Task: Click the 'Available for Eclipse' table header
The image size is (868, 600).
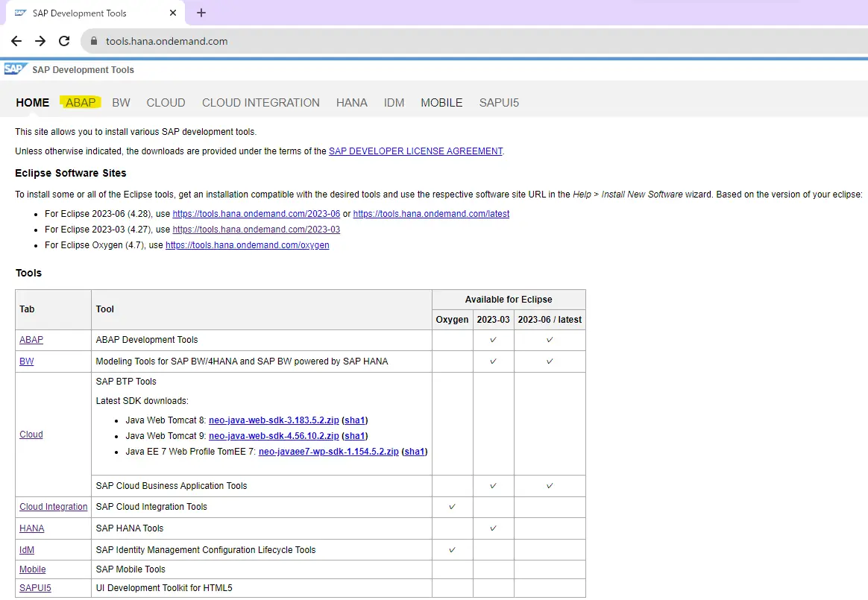Action: click(x=509, y=300)
